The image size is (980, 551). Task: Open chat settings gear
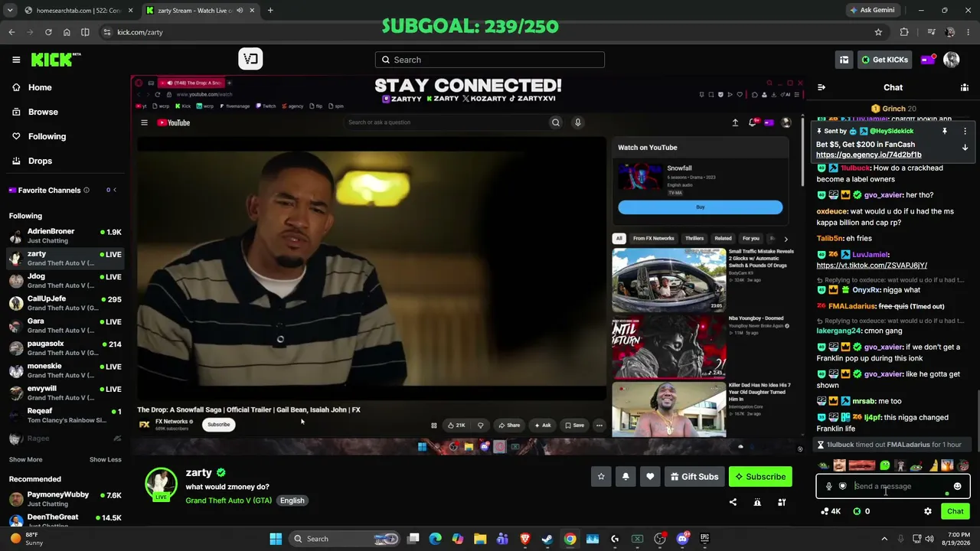click(928, 511)
